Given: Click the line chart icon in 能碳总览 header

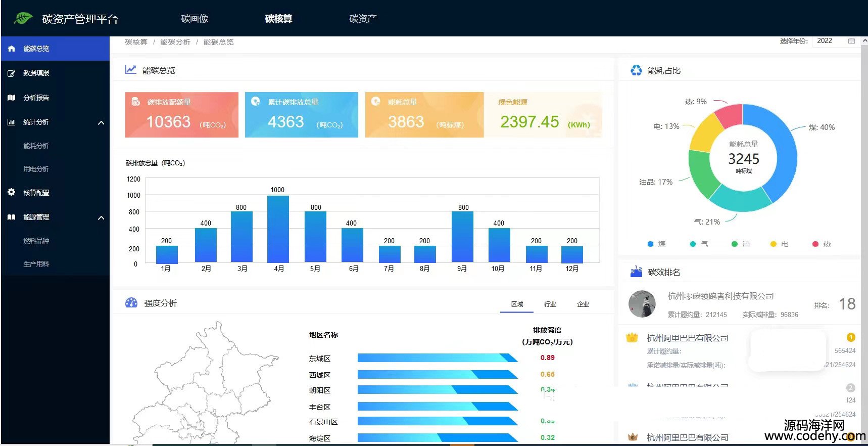Looking at the screenshot, I should 131,70.
